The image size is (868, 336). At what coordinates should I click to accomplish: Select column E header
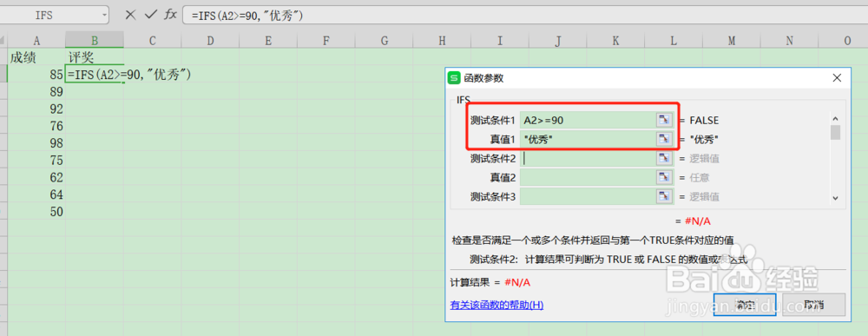[x=268, y=40]
